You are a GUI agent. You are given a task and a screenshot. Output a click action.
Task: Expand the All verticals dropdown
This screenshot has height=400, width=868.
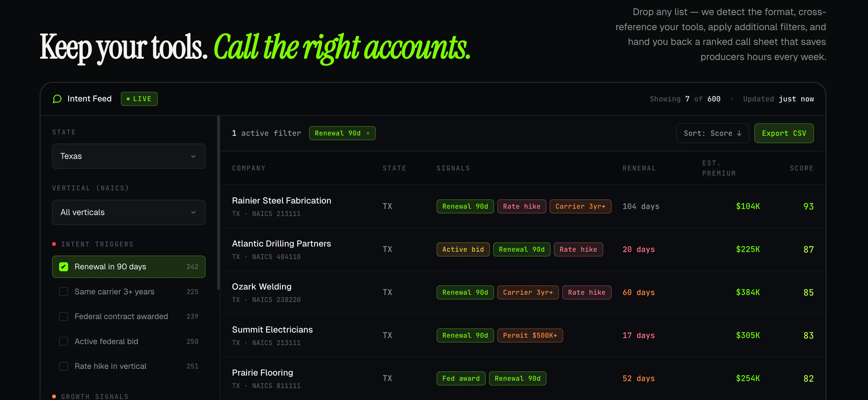pos(129,213)
